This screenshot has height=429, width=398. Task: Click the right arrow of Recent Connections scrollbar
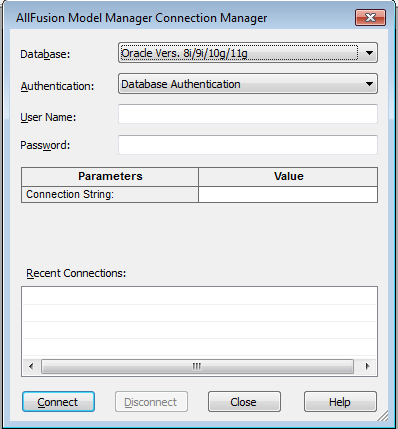[x=368, y=367]
